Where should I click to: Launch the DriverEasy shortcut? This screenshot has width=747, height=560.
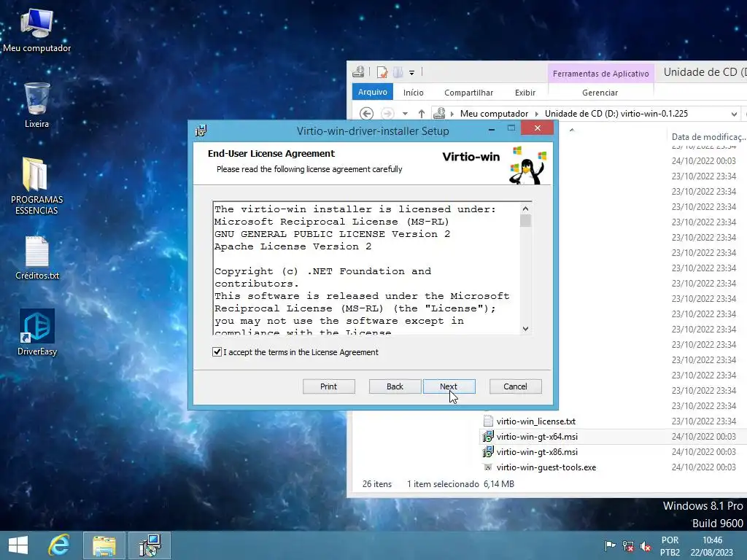(36, 332)
